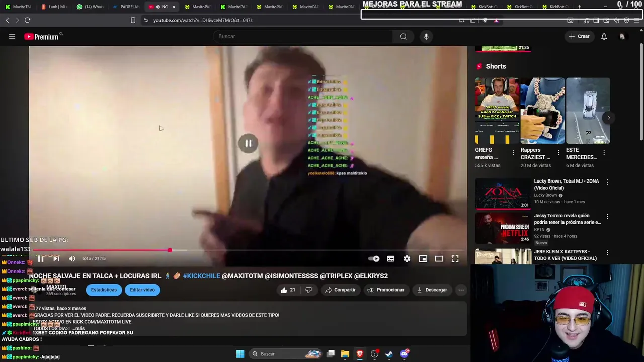The image size is (644, 362).
Task: Open Task View on the taskbar
Action: point(331,354)
